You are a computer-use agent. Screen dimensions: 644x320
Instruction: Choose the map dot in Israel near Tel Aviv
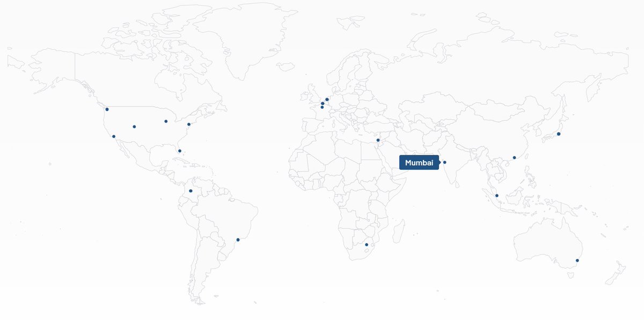coord(378,140)
